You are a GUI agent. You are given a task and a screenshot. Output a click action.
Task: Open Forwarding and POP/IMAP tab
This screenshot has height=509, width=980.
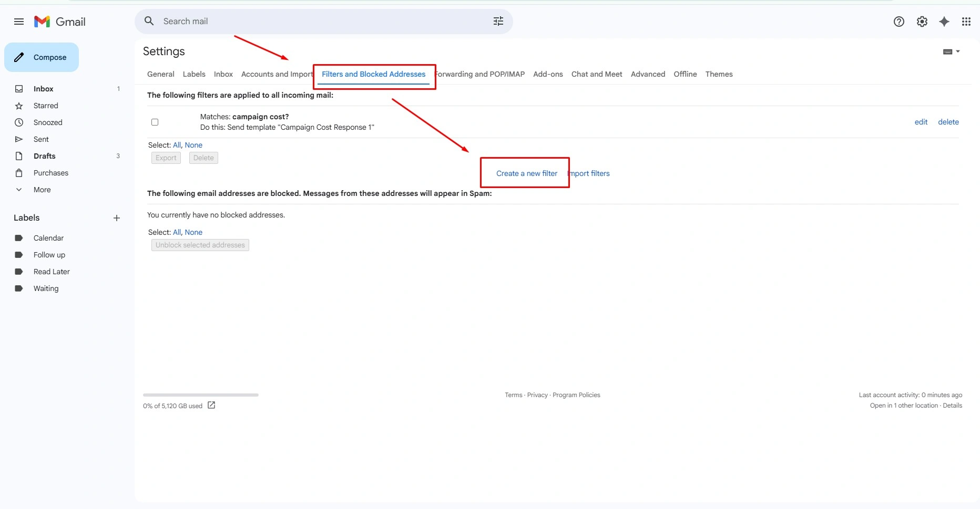[479, 74]
